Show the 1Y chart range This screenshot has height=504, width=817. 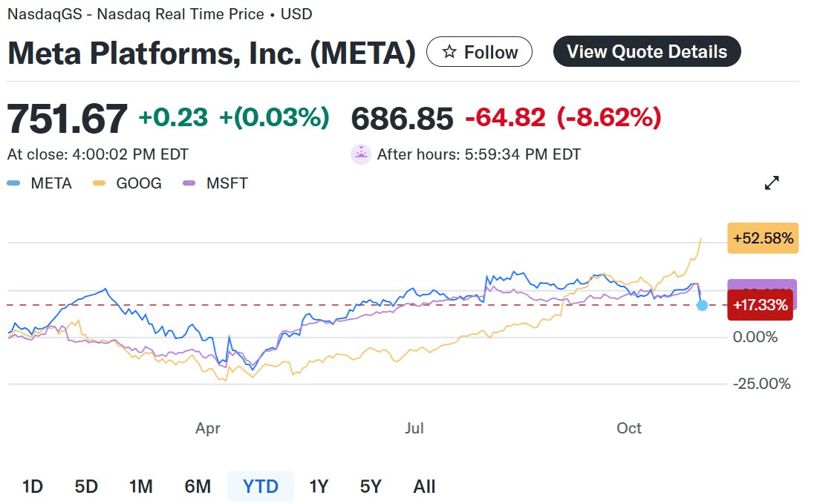(x=319, y=487)
